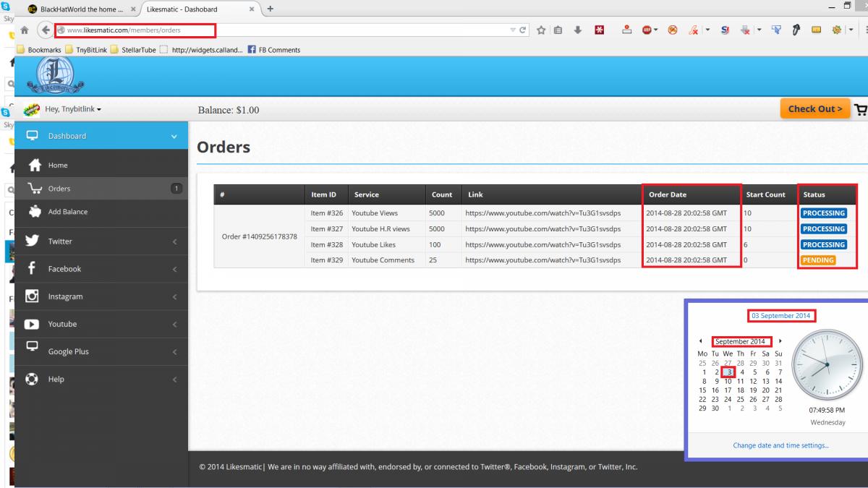The width and height of the screenshot is (868, 488).
Task: Expand the Instagram menu chevron
Action: 174,296
